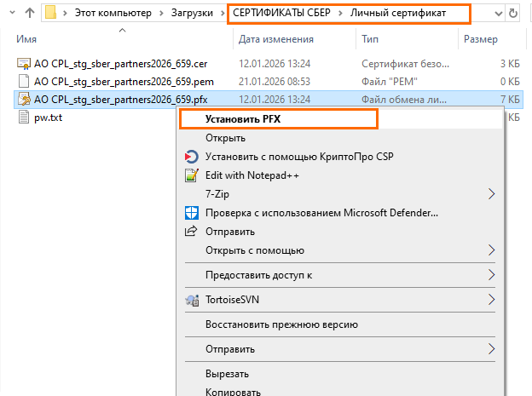Open the address bar history dropdown
This screenshot has width=532, height=396.
click(498, 14)
